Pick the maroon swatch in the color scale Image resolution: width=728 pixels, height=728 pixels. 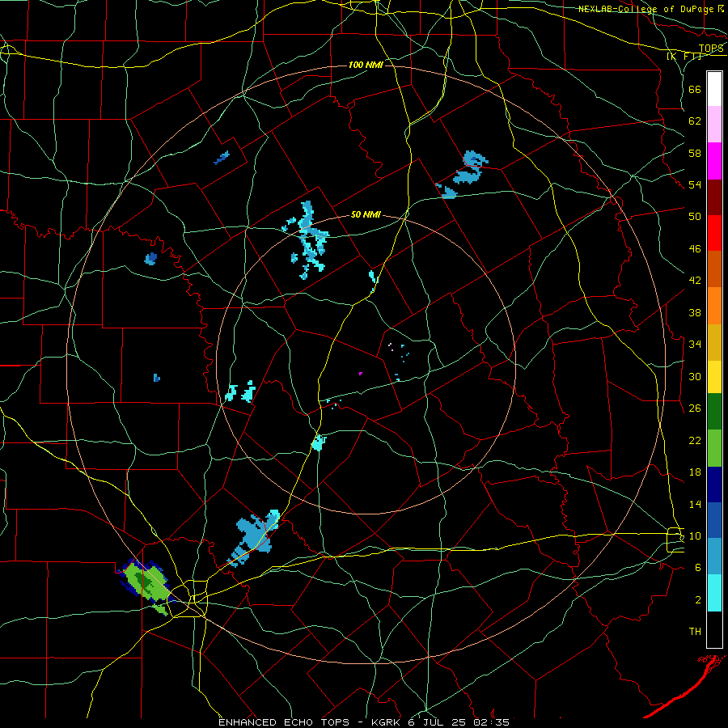pos(714,197)
